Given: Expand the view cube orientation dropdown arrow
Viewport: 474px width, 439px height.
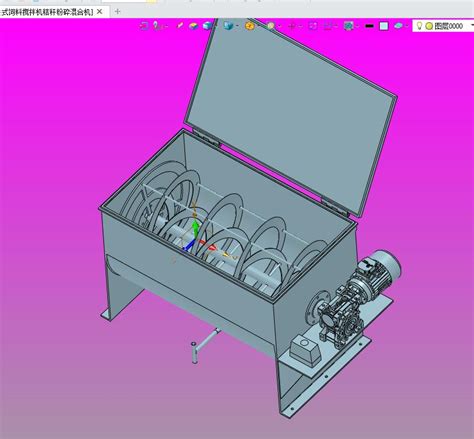Looking at the screenshot, I should coord(237,26).
